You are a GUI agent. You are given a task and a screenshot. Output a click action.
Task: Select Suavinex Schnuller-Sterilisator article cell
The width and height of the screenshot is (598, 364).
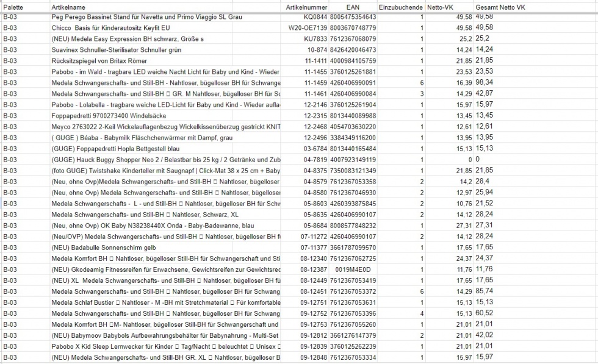[x=117, y=50]
